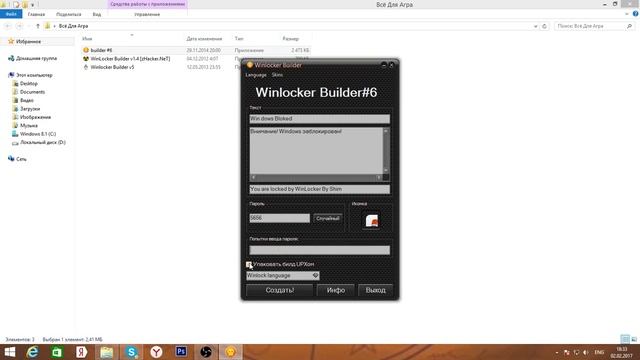
Task: Click the Up arrow in Explorer navigation
Action: [x=38, y=26]
